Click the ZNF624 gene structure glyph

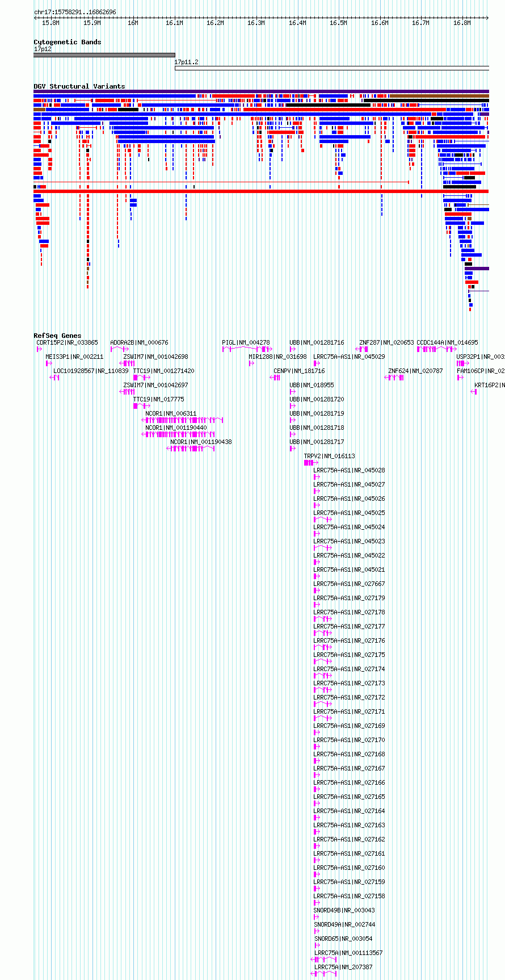click(395, 378)
